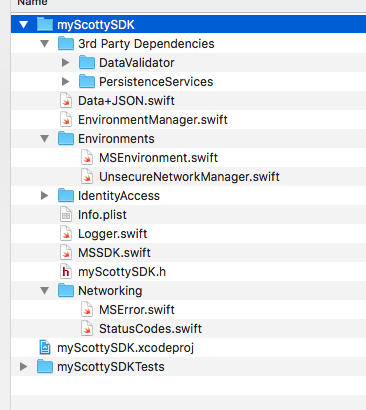Expand the myScottySDKTests folder
Viewport: 366px width, 410px height.
tap(23, 367)
